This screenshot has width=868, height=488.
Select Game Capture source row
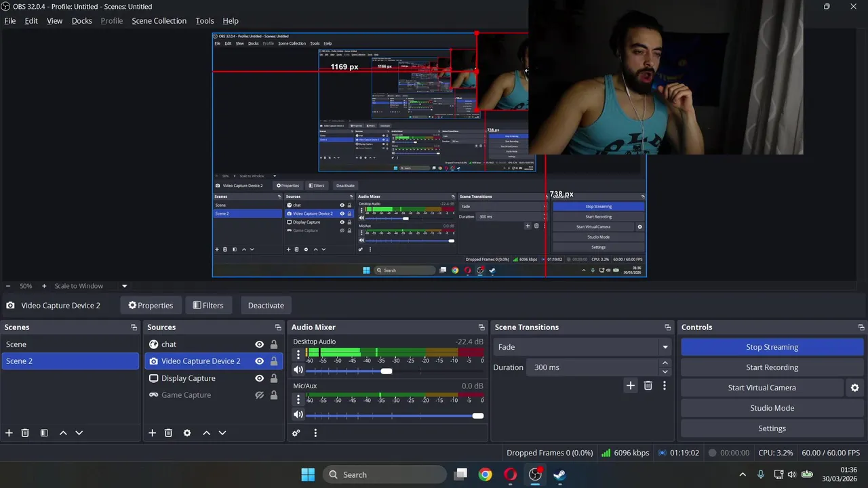coord(214,395)
